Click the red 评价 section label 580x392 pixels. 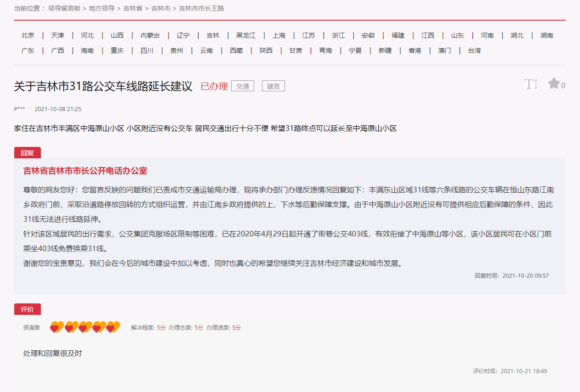28,309
